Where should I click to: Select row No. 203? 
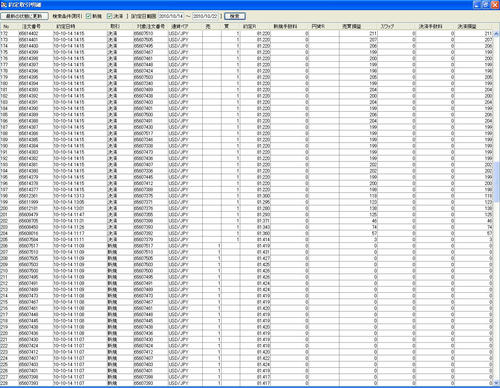(x=247, y=227)
